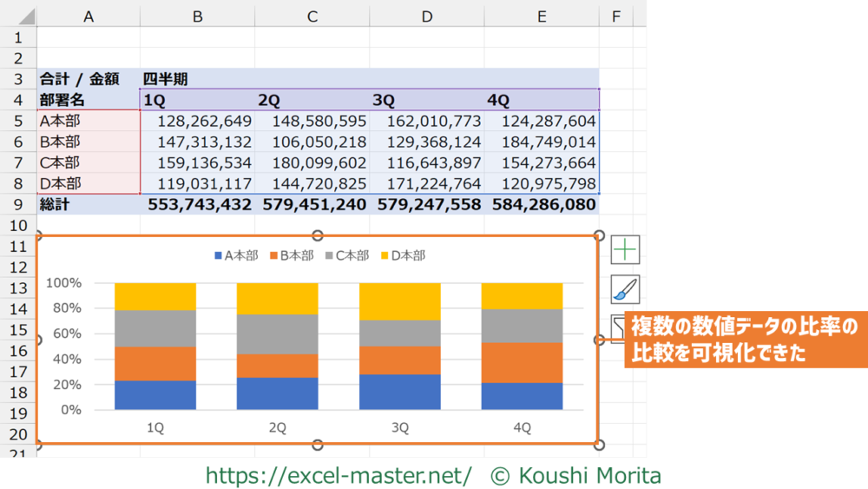The image size is (868, 489).
Task: Select the grand total cell 584,286,080
Action: [543, 205]
